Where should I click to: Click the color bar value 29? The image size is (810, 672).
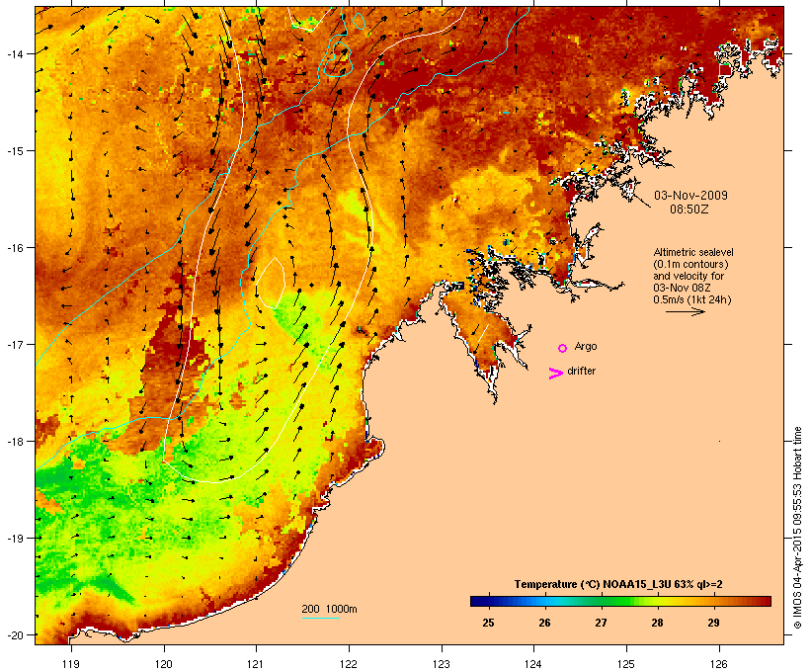pos(713,623)
